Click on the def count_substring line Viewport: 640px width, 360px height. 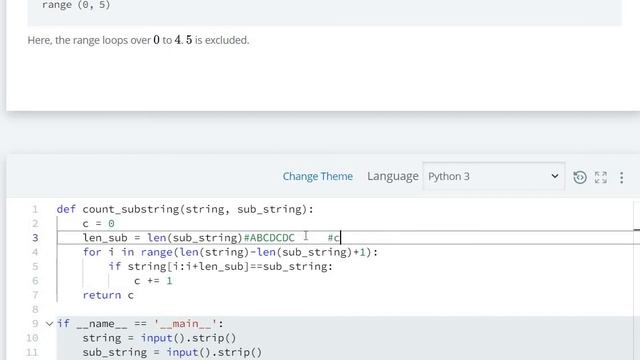pos(185,209)
